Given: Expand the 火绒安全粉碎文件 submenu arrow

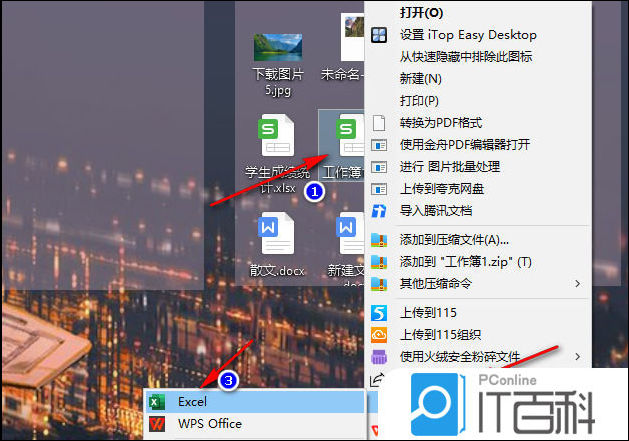Looking at the screenshot, I should (x=578, y=356).
